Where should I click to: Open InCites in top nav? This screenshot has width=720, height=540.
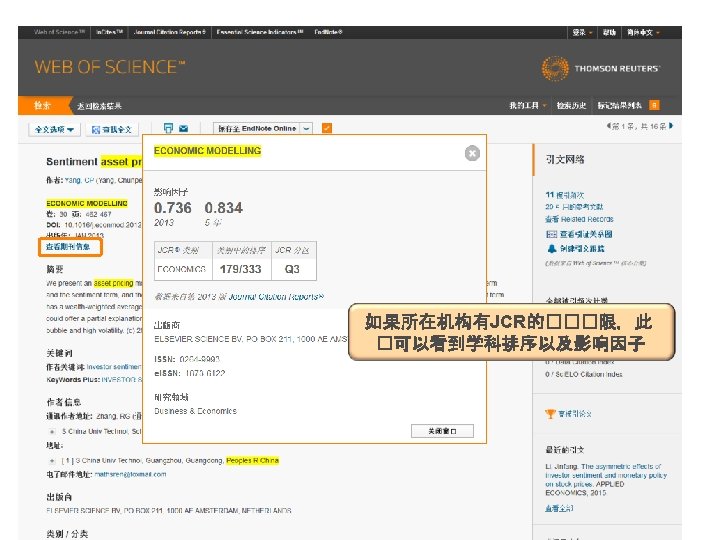tap(109, 32)
